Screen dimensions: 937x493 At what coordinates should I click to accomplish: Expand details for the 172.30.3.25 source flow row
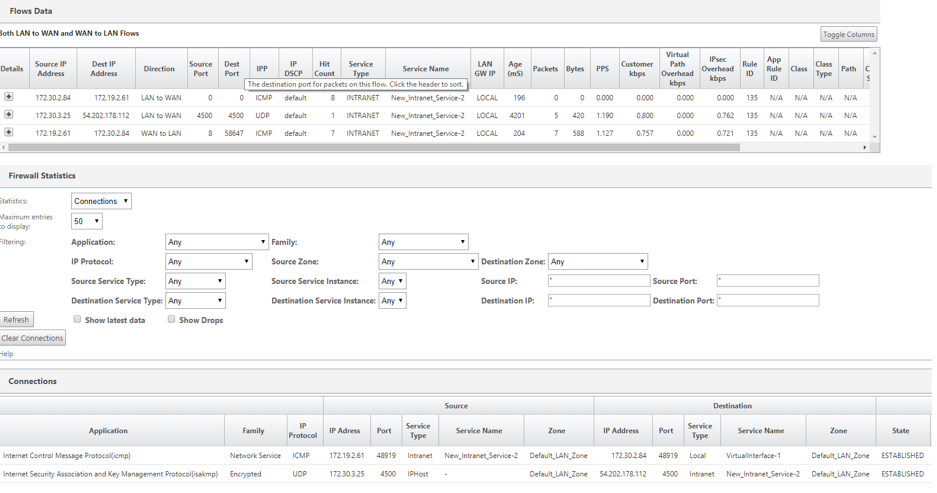point(8,115)
